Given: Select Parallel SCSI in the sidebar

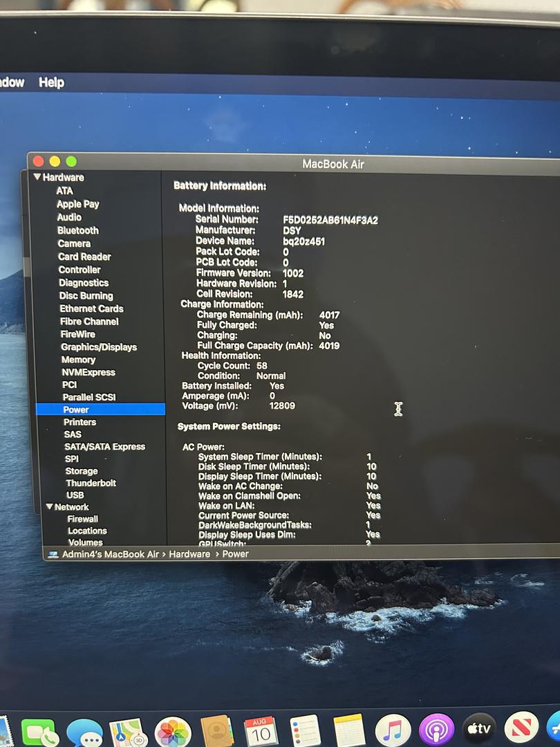Looking at the screenshot, I should (x=89, y=397).
